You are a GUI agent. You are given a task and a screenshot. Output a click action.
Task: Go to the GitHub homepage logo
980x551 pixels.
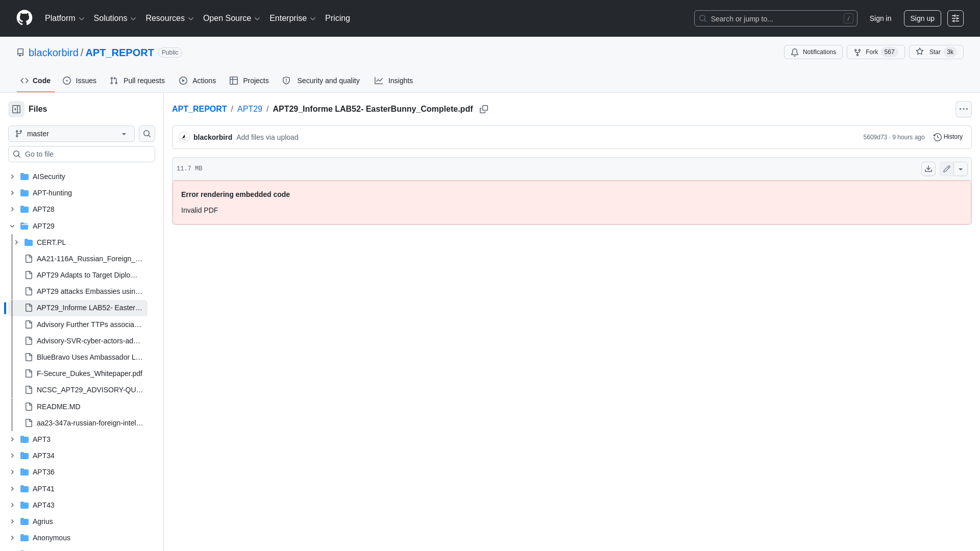coord(24,18)
